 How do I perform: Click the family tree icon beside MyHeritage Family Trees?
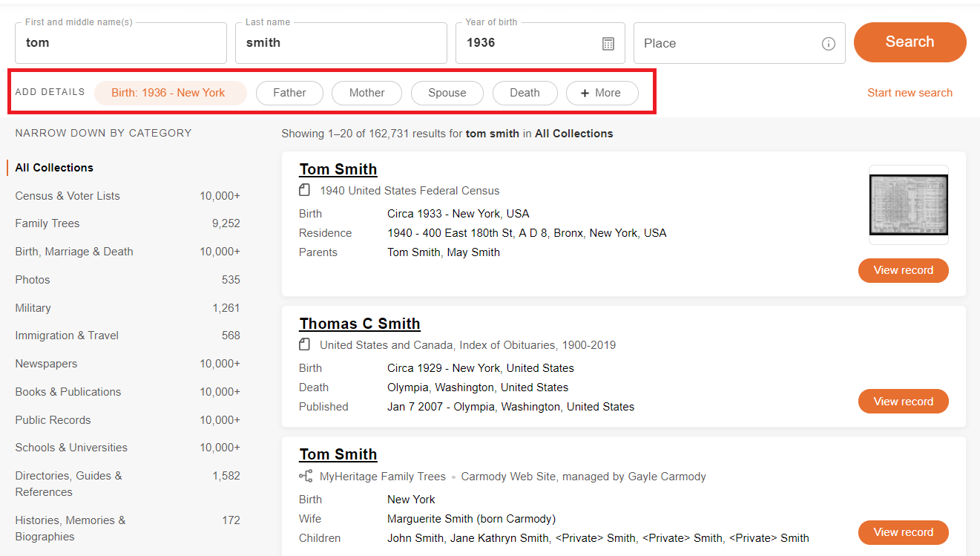[x=304, y=477]
